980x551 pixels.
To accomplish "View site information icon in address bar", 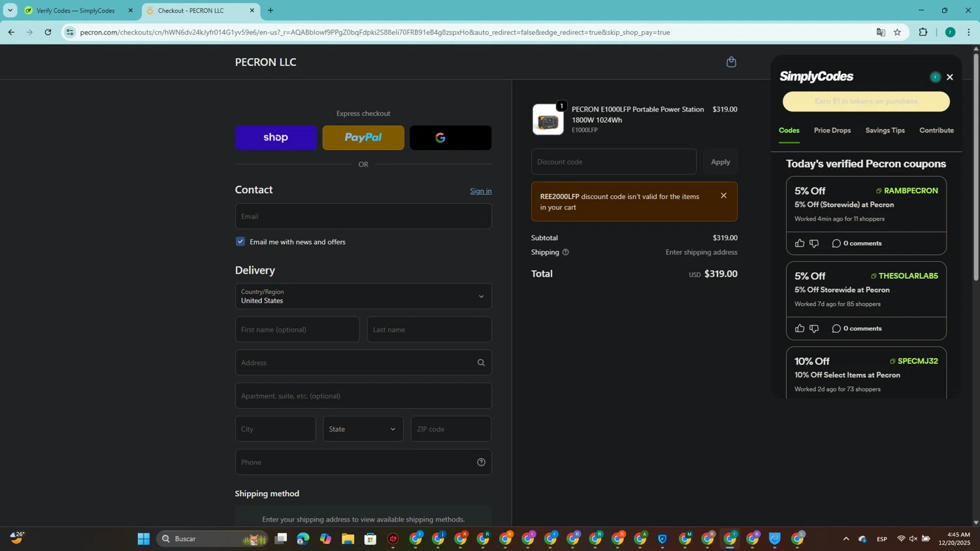I will 70,32.
